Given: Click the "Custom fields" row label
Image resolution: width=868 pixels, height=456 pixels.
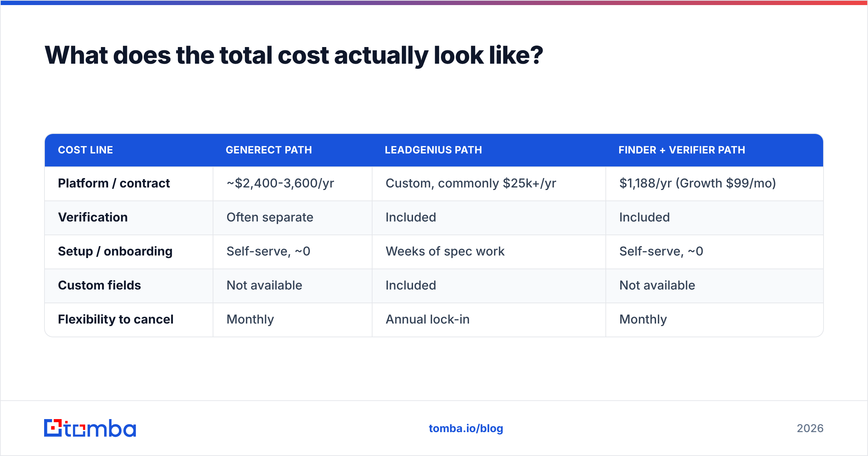Looking at the screenshot, I should [x=99, y=286].
